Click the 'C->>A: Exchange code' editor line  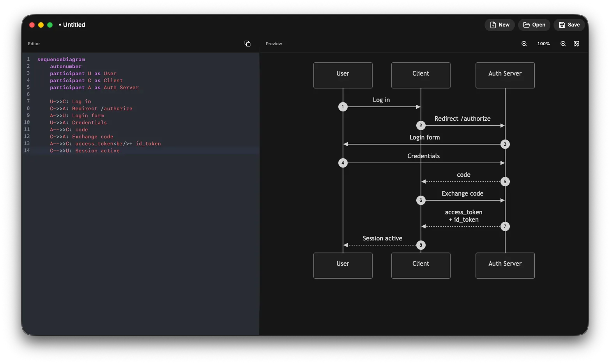point(81,136)
